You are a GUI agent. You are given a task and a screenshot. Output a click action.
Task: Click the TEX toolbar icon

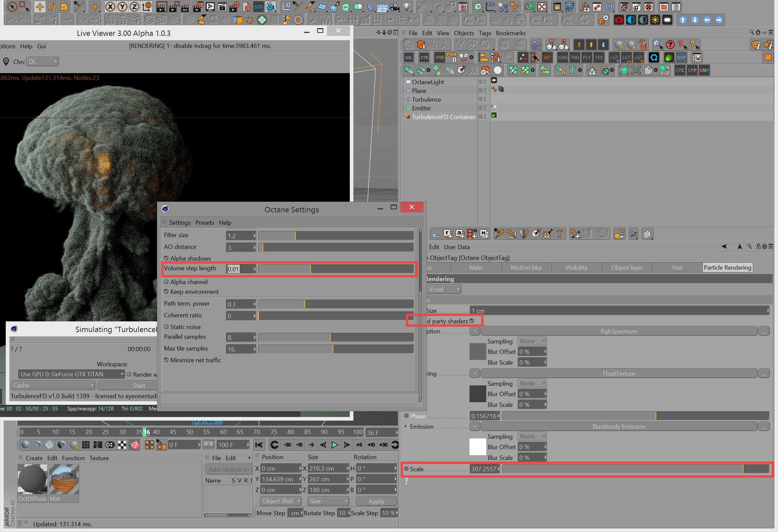coord(599,57)
